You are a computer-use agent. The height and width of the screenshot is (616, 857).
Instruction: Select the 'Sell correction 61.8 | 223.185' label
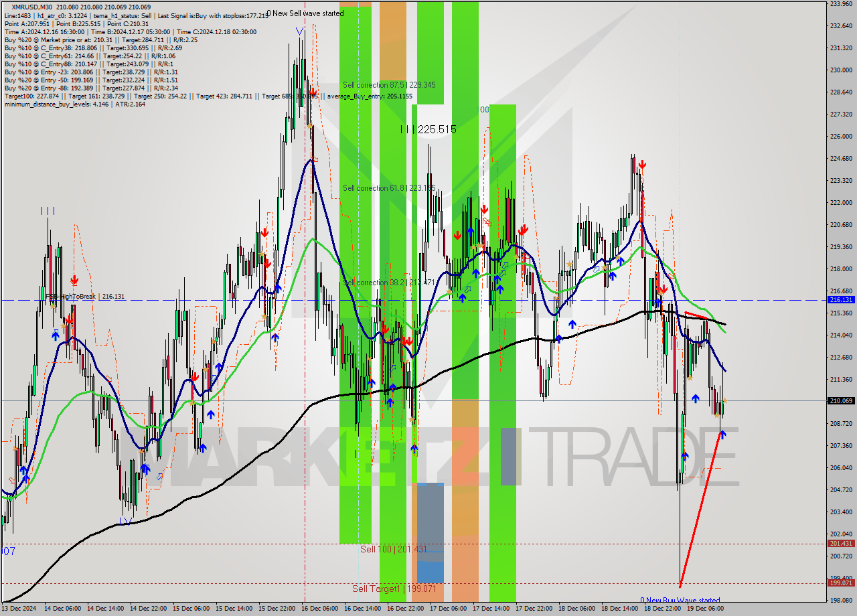point(389,188)
